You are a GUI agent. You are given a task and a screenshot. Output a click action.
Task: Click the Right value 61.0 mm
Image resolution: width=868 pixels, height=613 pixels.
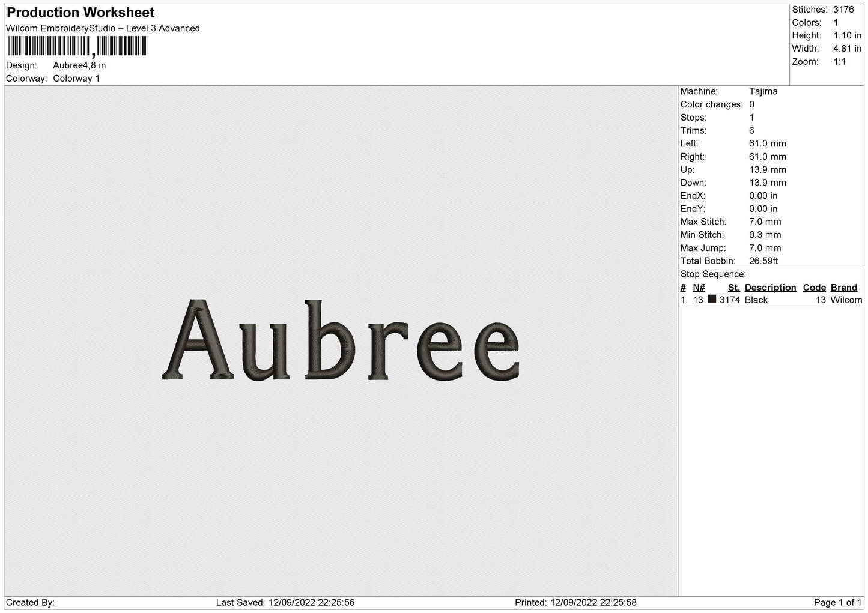pyautogui.click(x=768, y=157)
